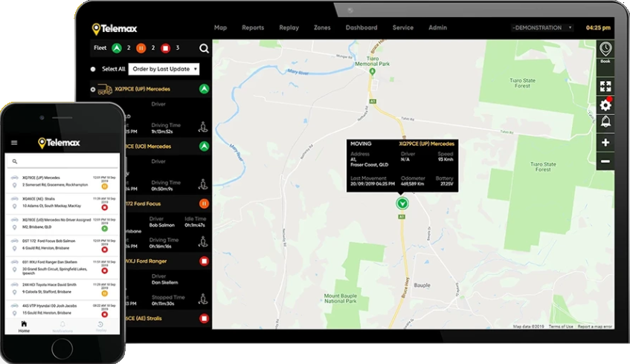
Task: Open Terms of Use map link
Action: coord(561,327)
